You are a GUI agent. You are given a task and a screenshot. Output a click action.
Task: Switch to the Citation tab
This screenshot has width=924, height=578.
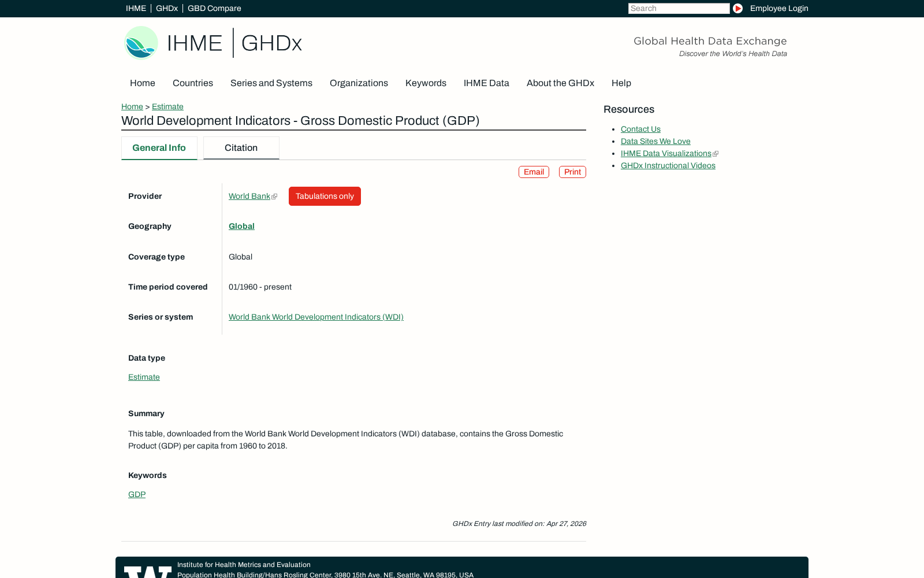241,148
